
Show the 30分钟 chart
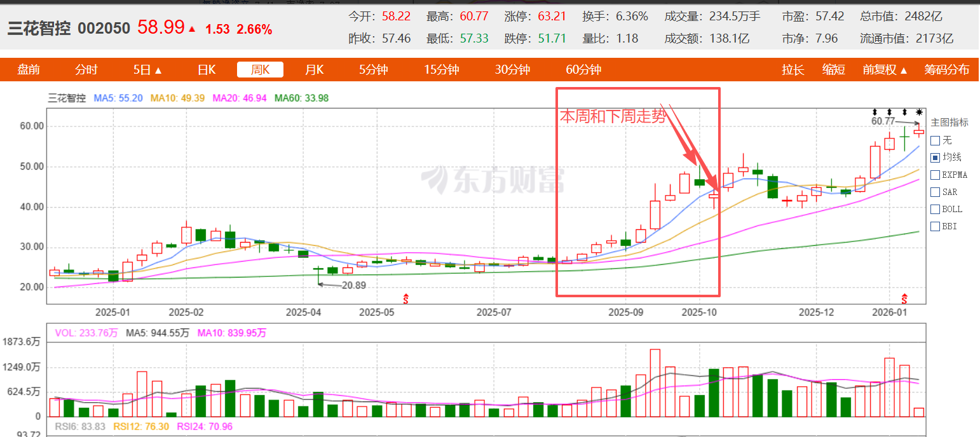513,70
